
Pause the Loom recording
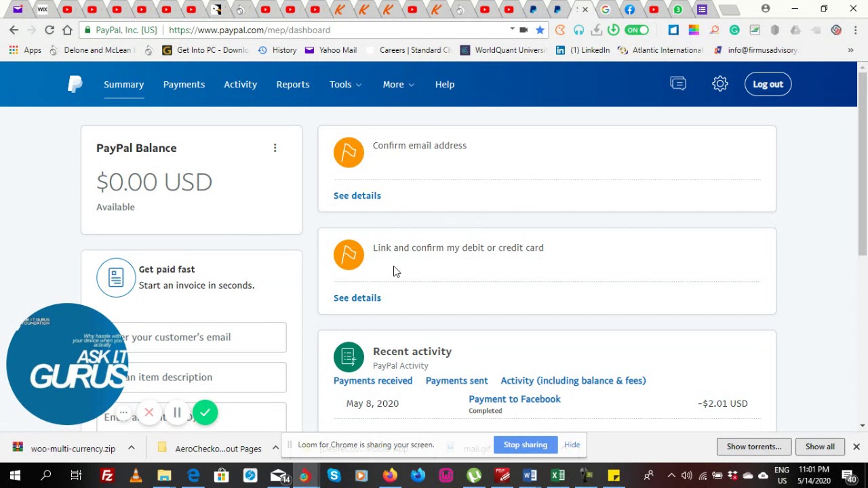[x=177, y=413]
